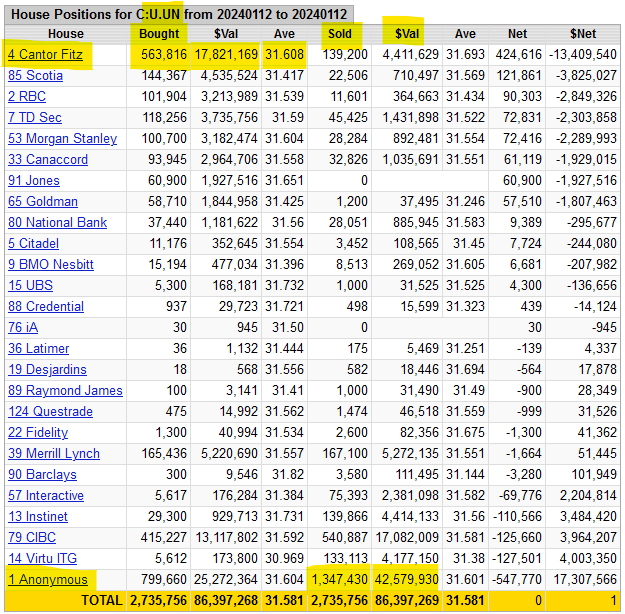The width and height of the screenshot is (625, 614).
Task: Select RBC net value 90,303
Action: (x=522, y=96)
